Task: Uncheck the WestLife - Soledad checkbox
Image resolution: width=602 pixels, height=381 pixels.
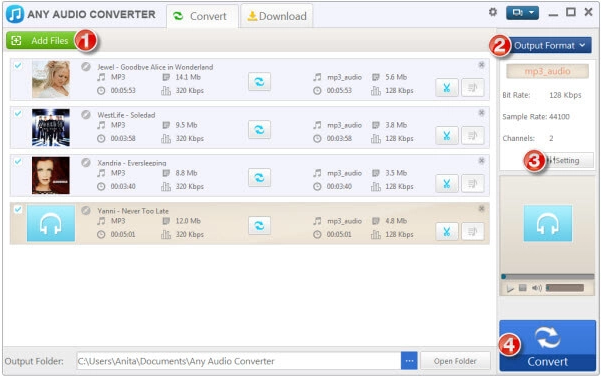Action: [18, 114]
